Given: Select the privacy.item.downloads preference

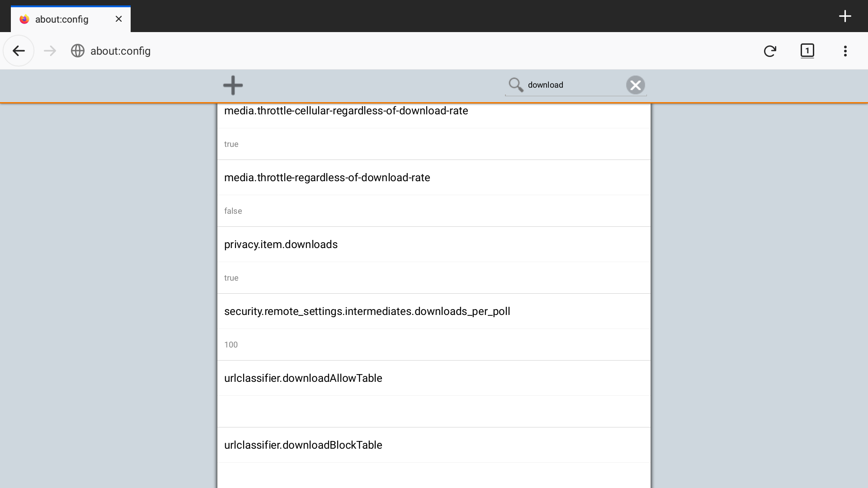Looking at the screenshot, I should [281, 244].
